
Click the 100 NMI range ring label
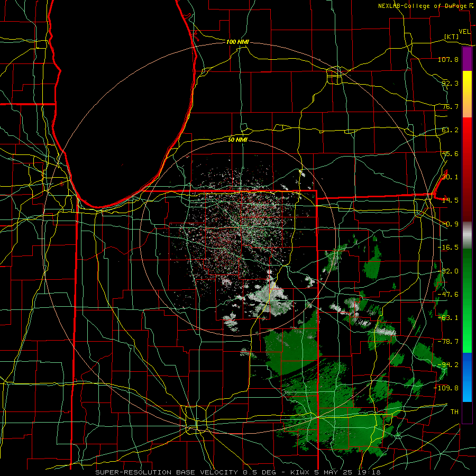pyautogui.click(x=237, y=42)
